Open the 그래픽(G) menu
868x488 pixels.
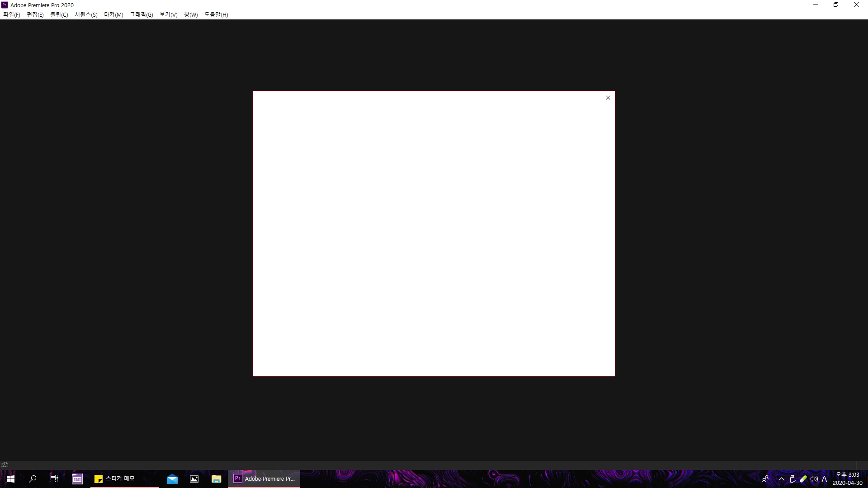click(141, 14)
